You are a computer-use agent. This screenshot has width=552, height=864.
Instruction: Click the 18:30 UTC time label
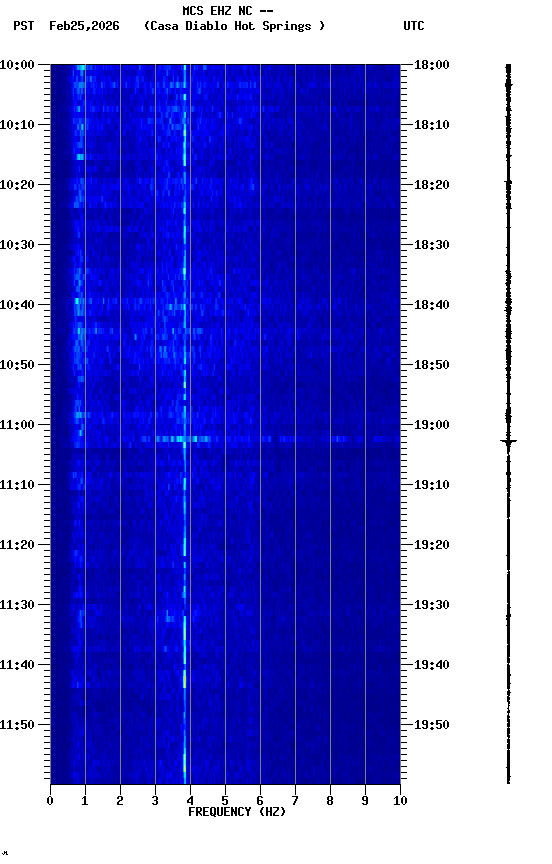click(432, 245)
